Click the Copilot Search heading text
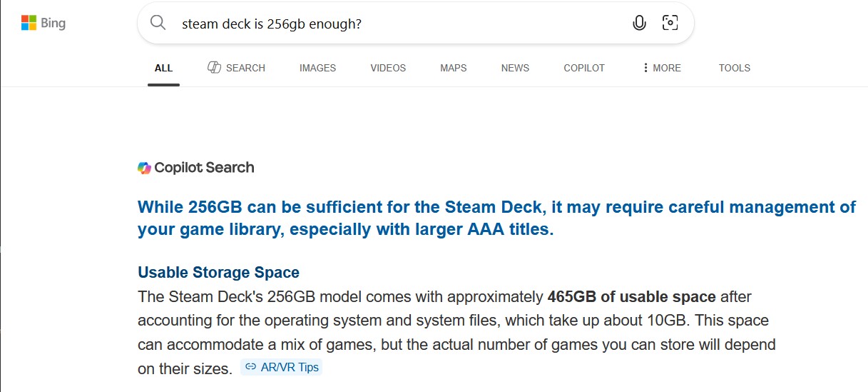The image size is (868, 392). (204, 168)
